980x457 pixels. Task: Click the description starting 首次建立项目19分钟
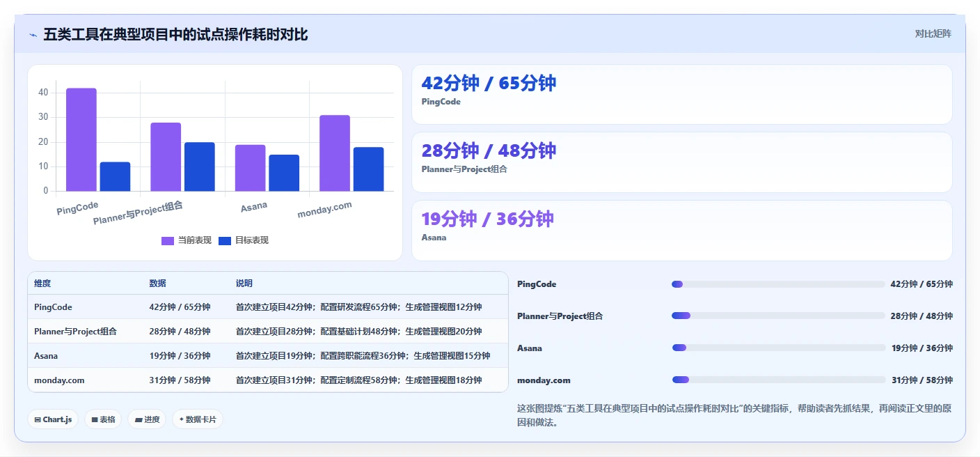tap(363, 356)
